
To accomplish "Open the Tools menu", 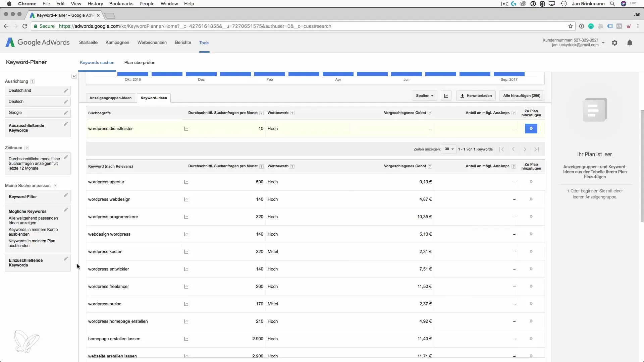I will (204, 43).
